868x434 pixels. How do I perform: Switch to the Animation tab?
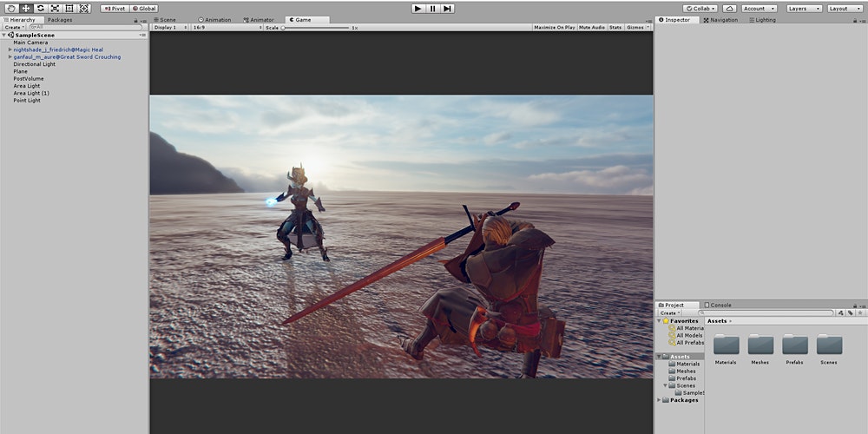pos(214,19)
